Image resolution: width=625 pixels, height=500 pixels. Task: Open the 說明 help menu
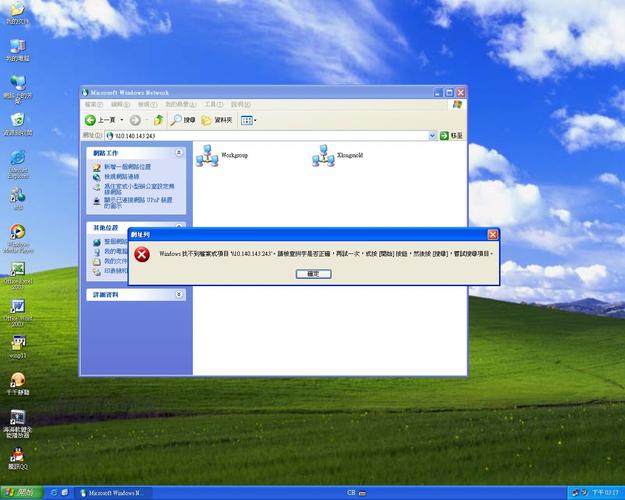pos(240,104)
